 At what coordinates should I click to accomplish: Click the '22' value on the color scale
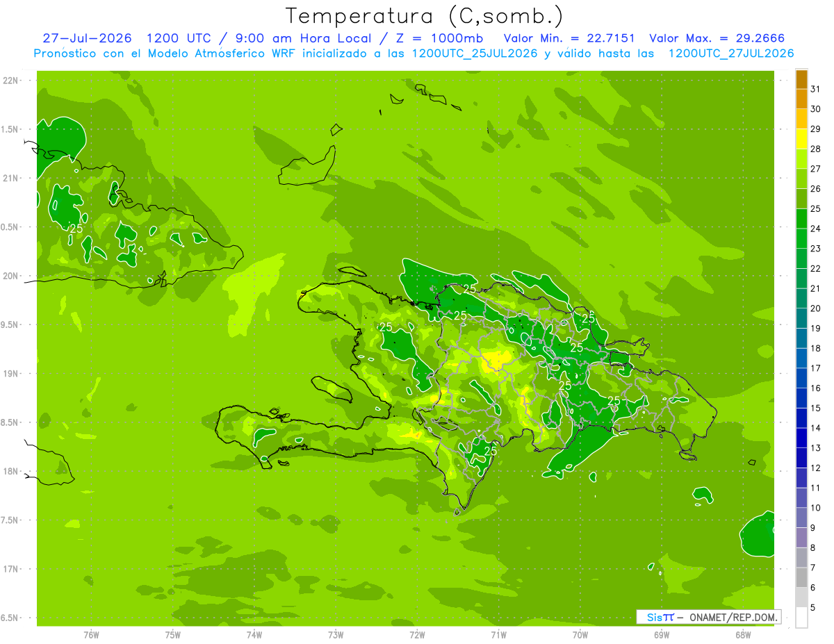pos(816,268)
